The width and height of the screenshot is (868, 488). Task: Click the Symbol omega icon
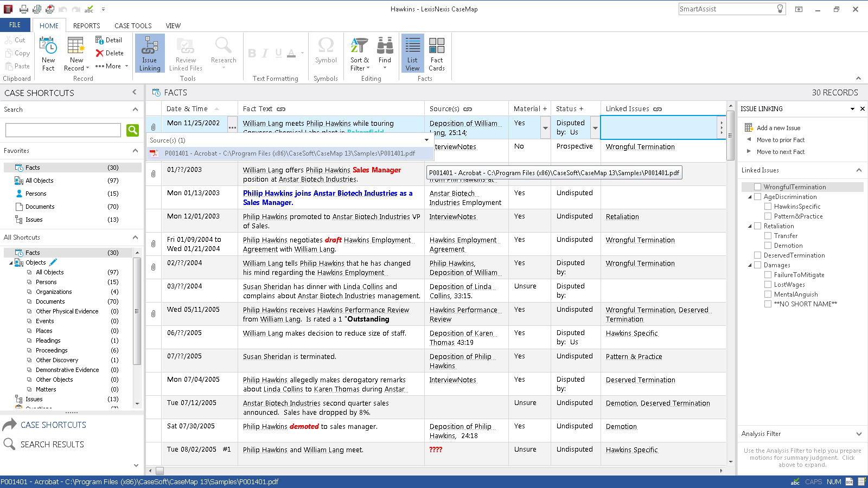(326, 45)
